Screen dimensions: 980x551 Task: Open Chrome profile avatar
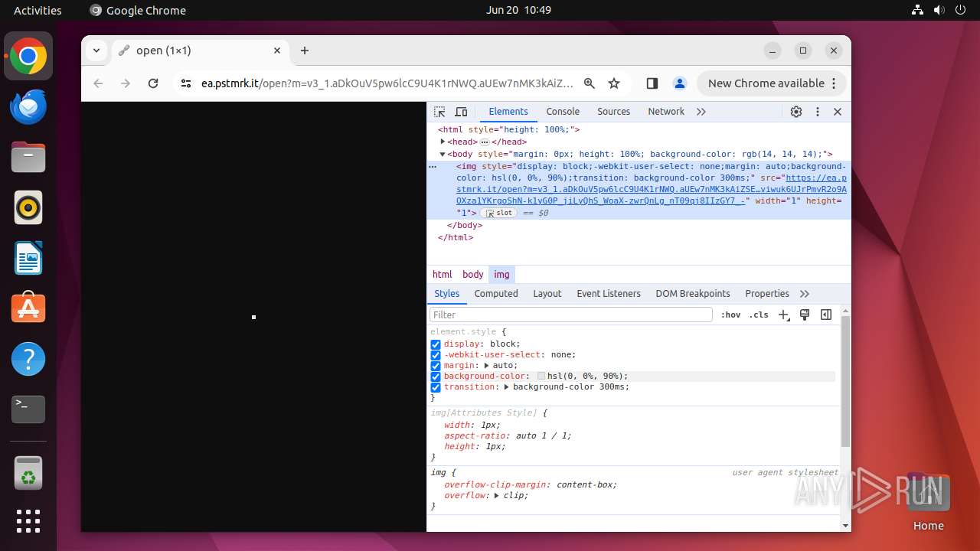point(679,83)
